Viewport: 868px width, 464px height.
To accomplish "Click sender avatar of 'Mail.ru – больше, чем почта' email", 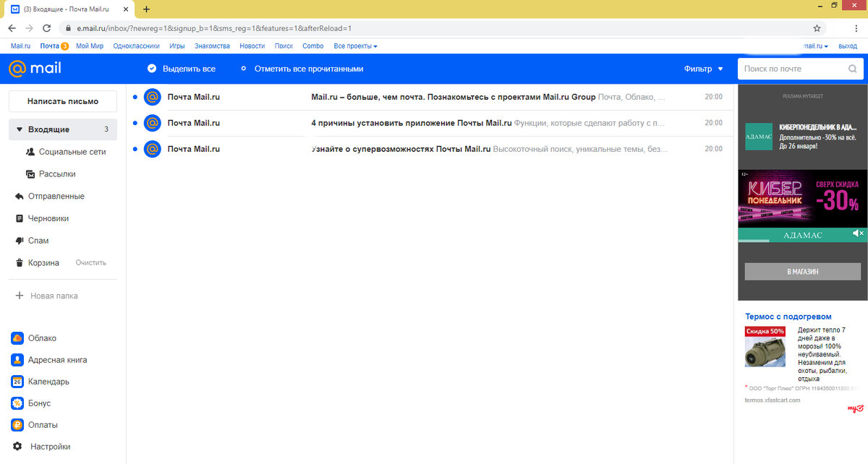I will point(152,97).
